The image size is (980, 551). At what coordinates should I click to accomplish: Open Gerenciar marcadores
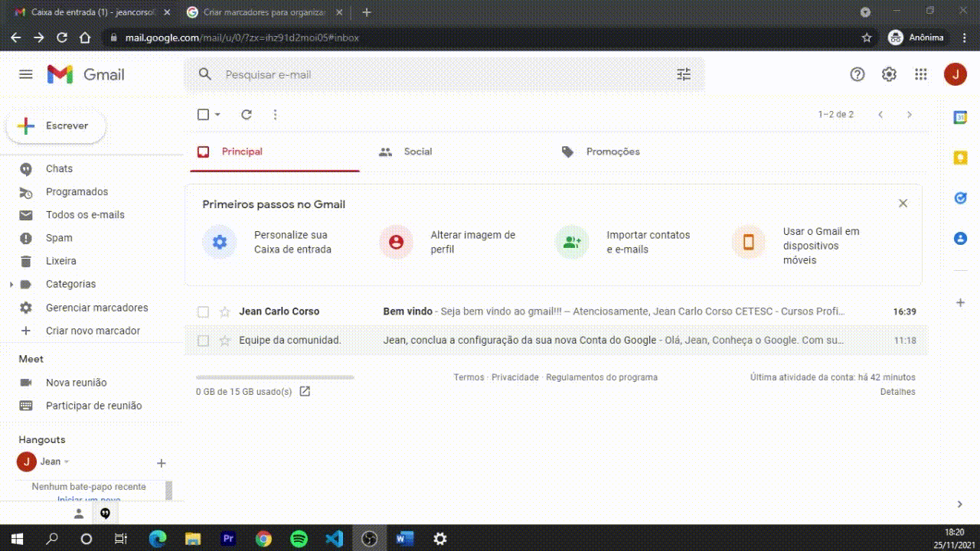coord(96,308)
